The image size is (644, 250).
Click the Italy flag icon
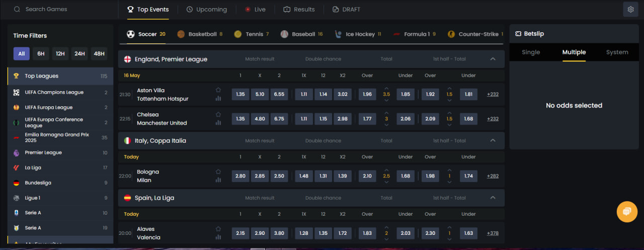[x=127, y=141]
